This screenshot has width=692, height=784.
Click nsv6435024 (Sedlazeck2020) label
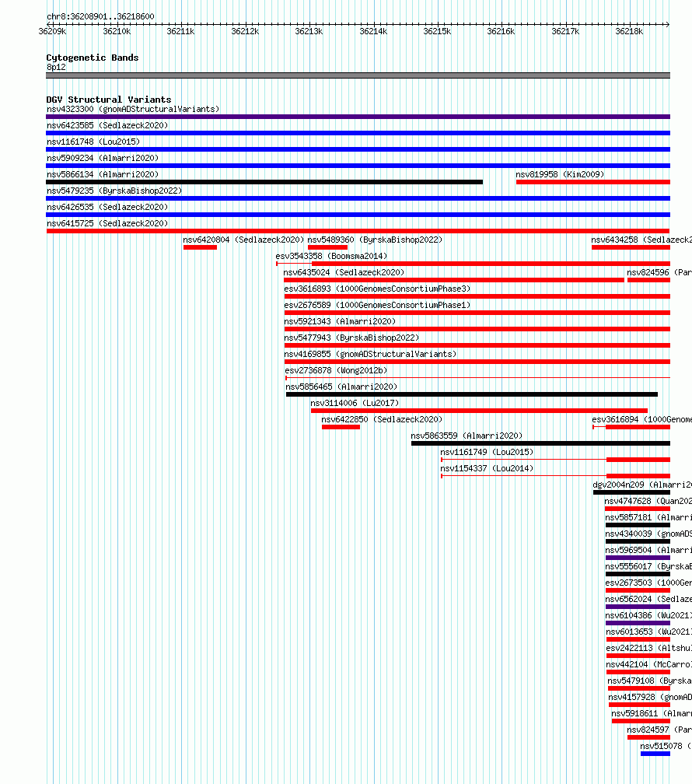(x=344, y=272)
